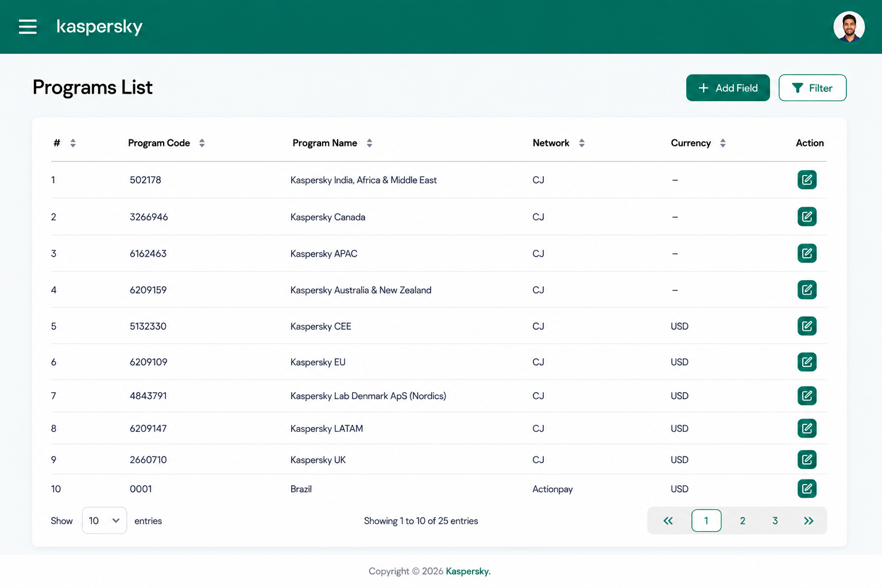Follow the Kaspersky footer link
This screenshot has height=588, width=882.
(468, 571)
